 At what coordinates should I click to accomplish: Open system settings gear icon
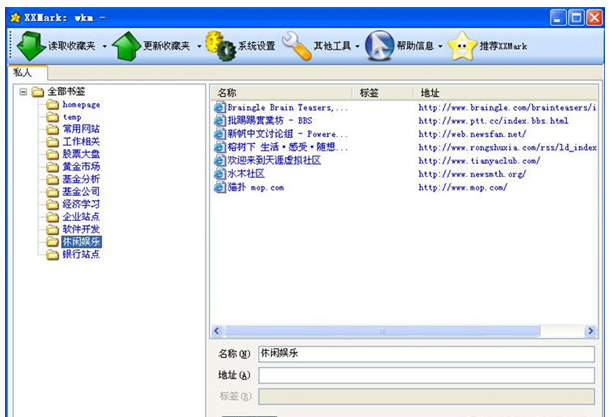[221, 46]
